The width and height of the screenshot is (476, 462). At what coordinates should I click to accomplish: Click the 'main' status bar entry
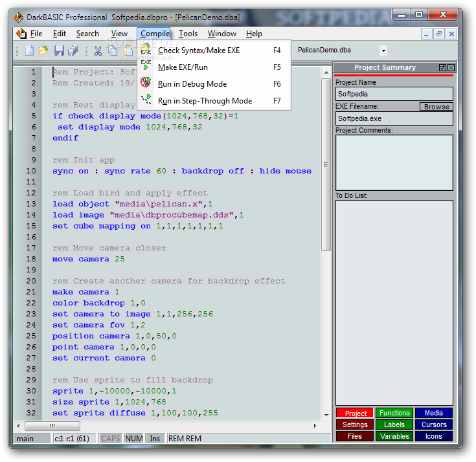[x=32, y=438]
